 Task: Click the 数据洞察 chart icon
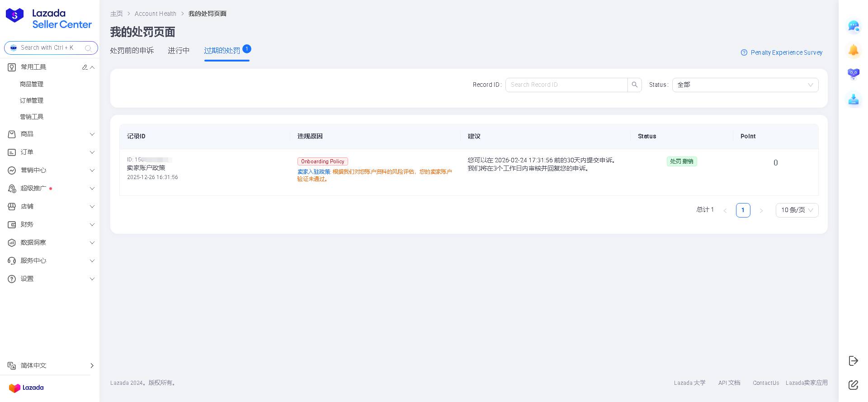tap(12, 242)
